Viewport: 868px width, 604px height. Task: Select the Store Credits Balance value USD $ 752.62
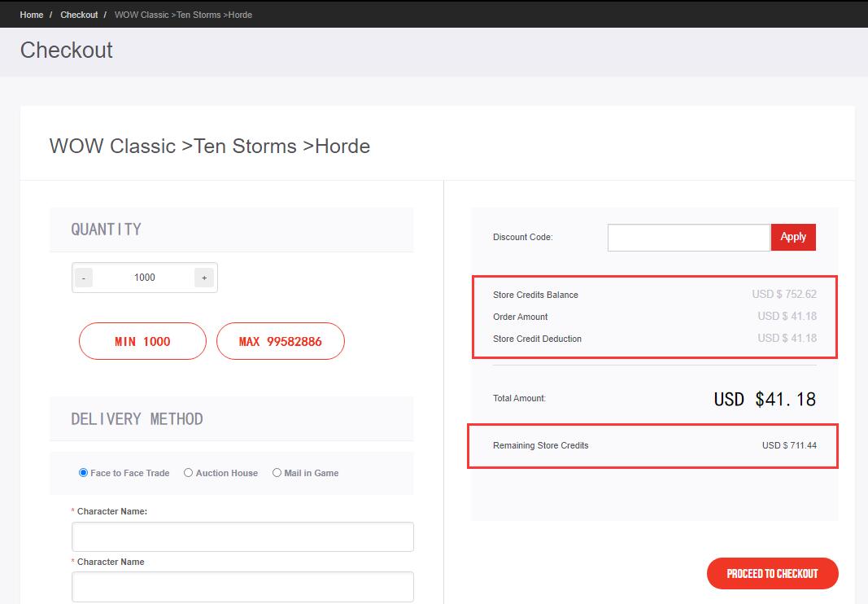pos(784,294)
